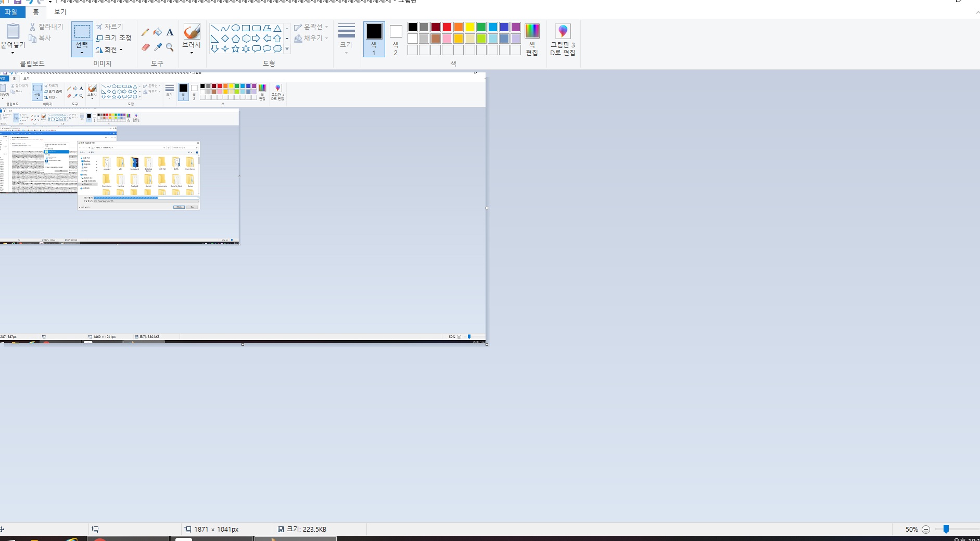Pick the purple color swatch
This screenshot has height=541, width=980.
point(516,27)
